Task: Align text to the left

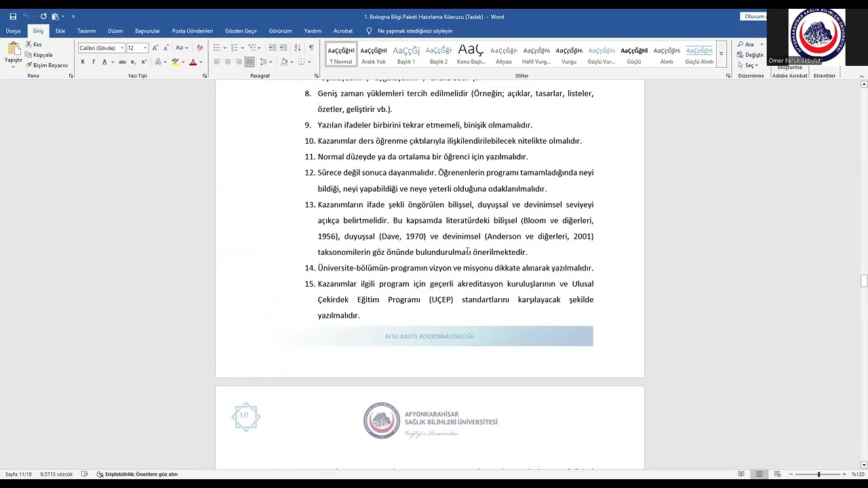Action: [217, 62]
